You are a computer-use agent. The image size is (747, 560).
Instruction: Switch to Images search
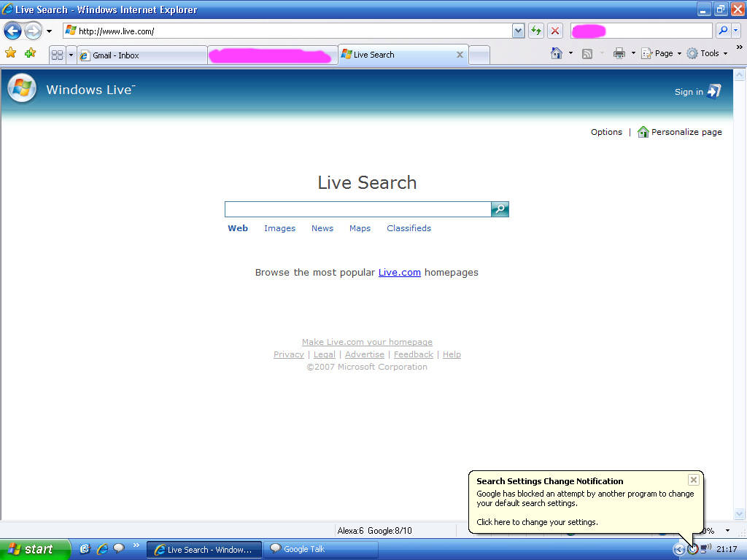tap(279, 228)
